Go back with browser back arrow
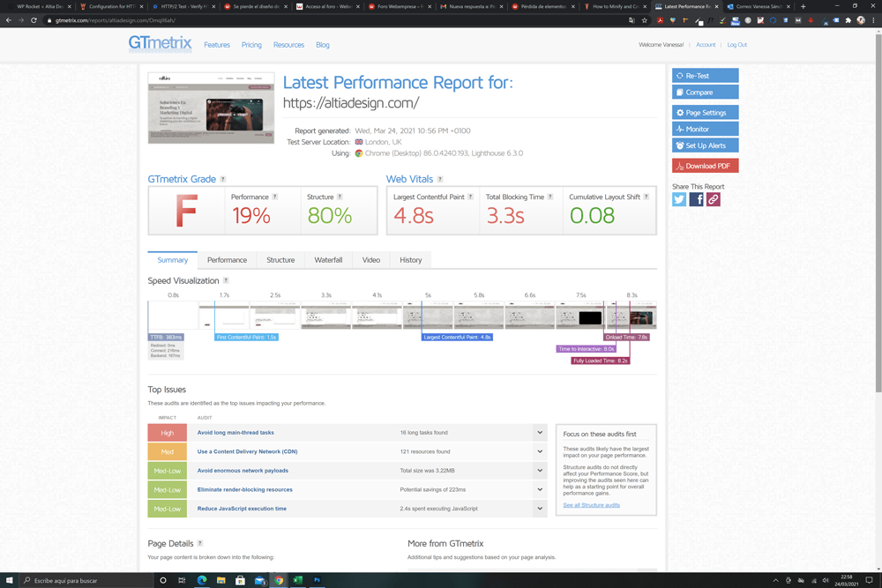This screenshot has width=882, height=588. 9,20
